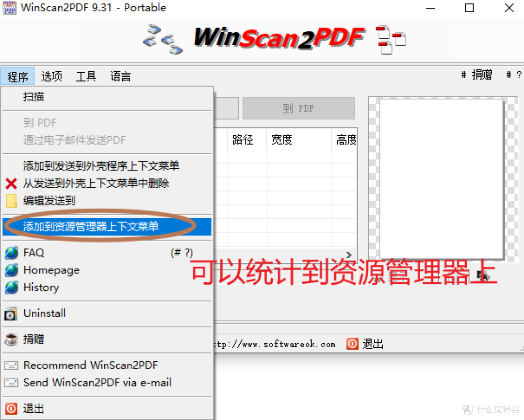Image resolution: width=524 pixels, height=420 pixels.
Task: Click the list's horizontal scroll right arrow
Action: point(349,255)
